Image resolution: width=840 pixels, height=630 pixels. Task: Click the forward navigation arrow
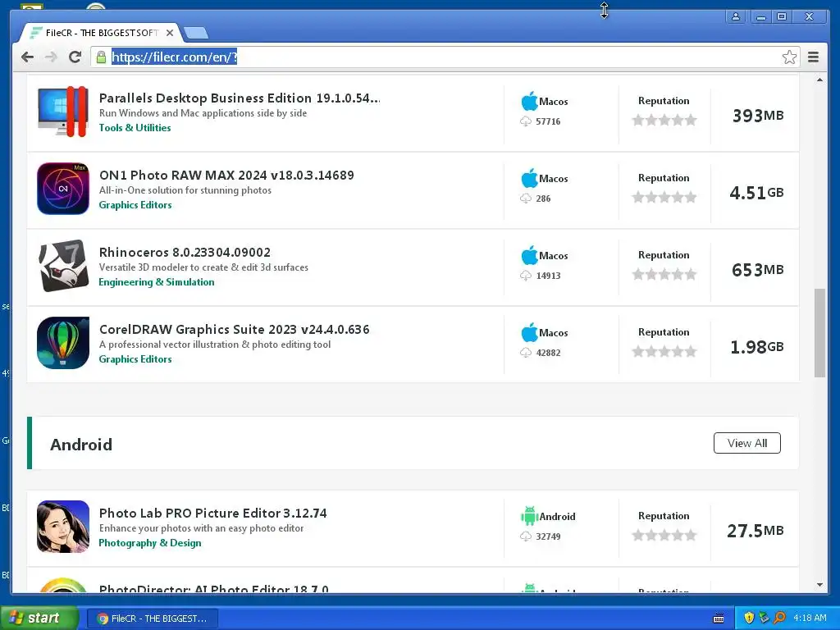[x=51, y=57]
